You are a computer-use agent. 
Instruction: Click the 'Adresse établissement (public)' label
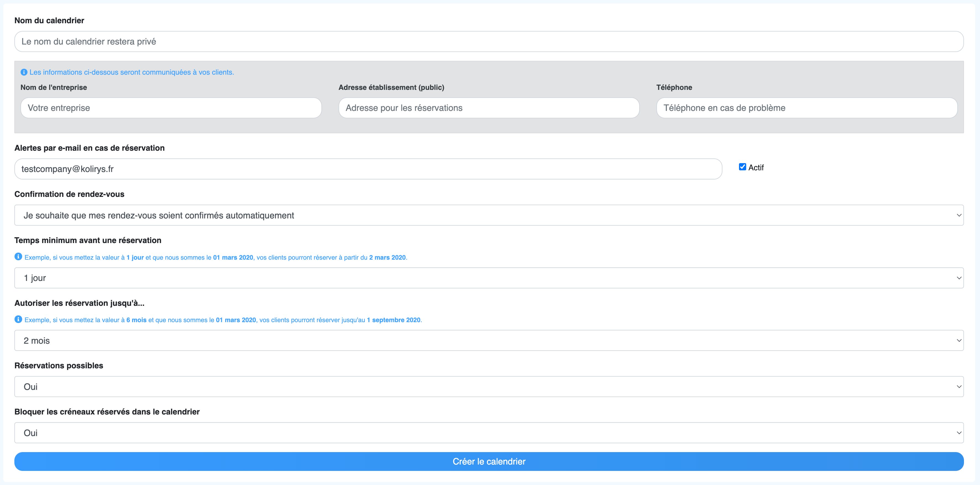coord(391,88)
